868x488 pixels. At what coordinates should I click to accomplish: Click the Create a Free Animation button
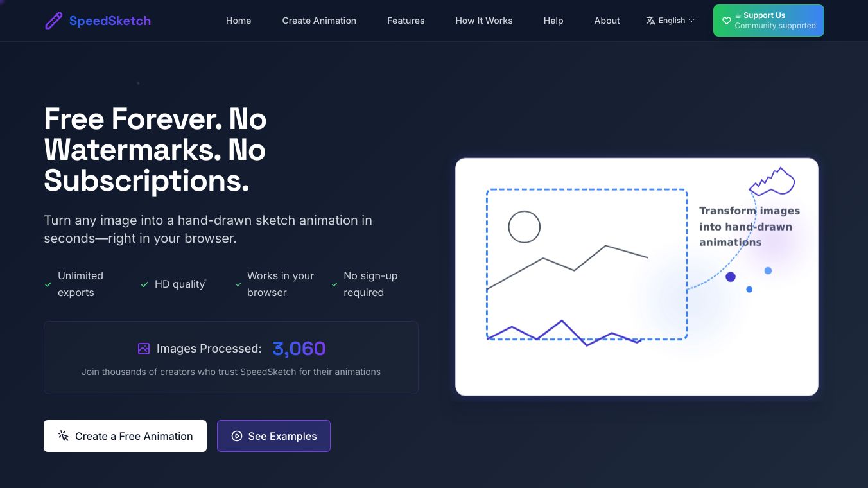pyautogui.click(x=125, y=436)
